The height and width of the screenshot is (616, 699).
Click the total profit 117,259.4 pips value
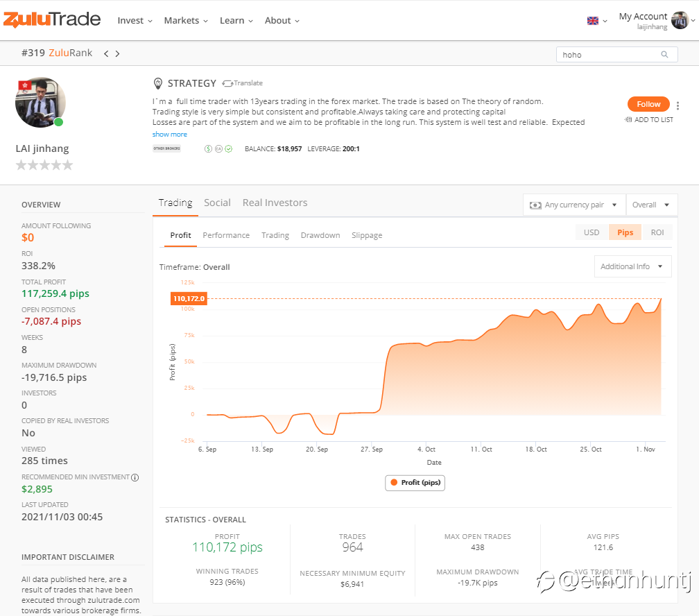point(55,293)
